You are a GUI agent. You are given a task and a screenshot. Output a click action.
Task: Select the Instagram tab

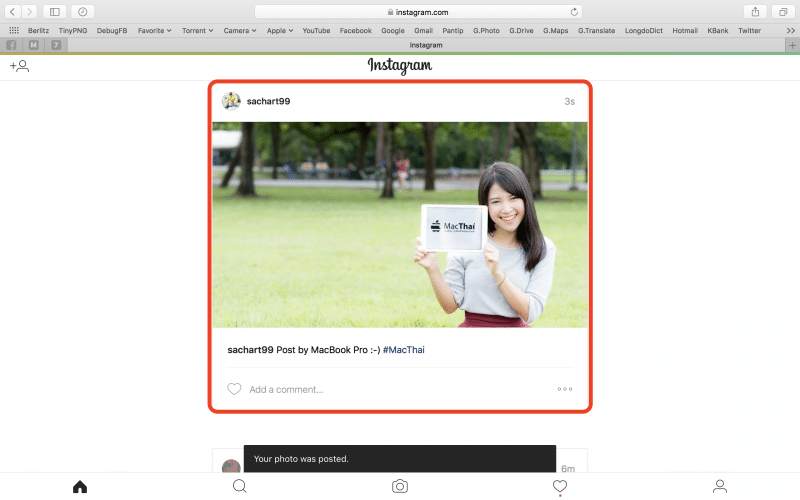(x=426, y=45)
